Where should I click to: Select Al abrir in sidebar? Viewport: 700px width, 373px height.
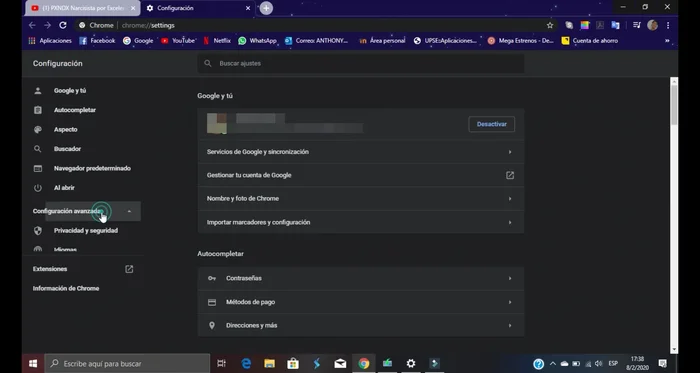pos(64,188)
